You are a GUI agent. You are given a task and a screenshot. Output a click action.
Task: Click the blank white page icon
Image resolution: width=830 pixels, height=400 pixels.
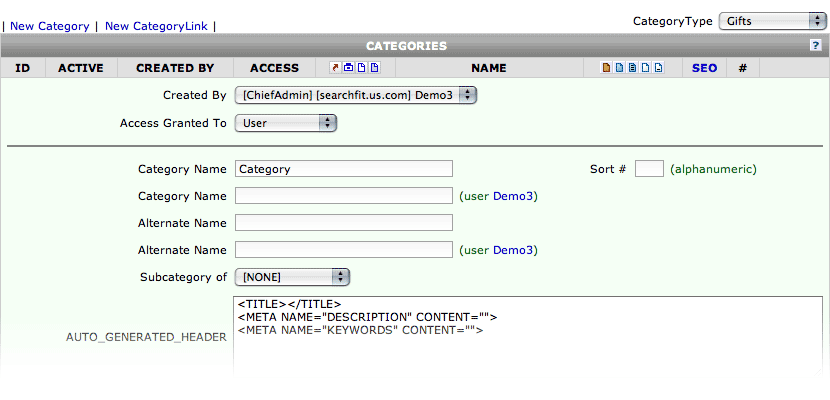pyautogui.click(x=645, y=67)
